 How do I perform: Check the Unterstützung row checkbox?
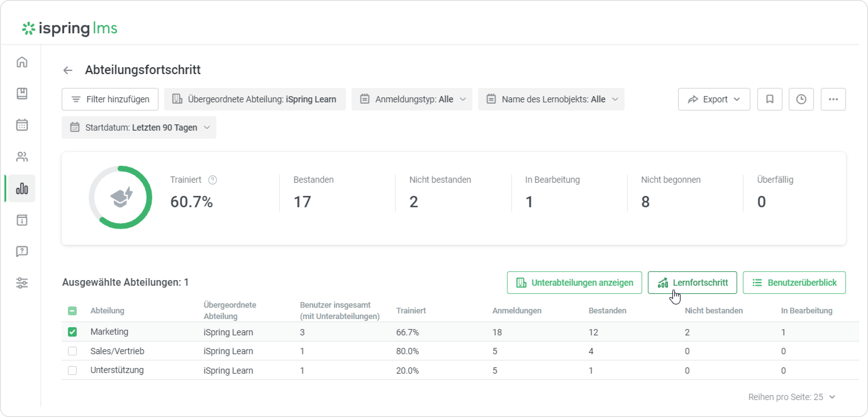[72, 370]
